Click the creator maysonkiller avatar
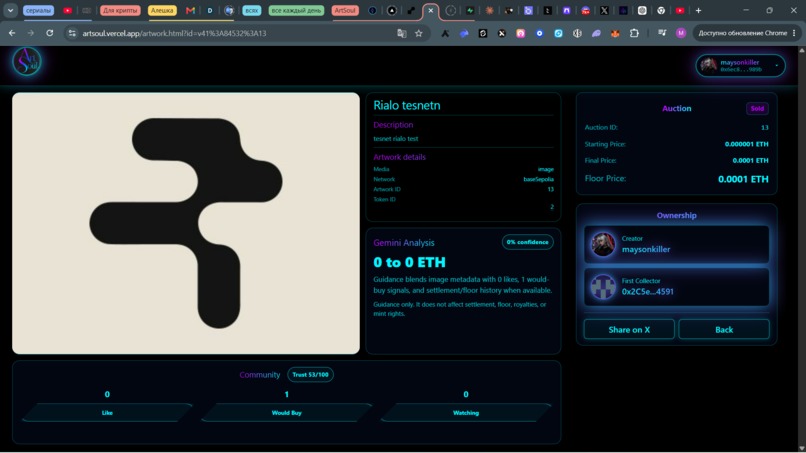 602,244
